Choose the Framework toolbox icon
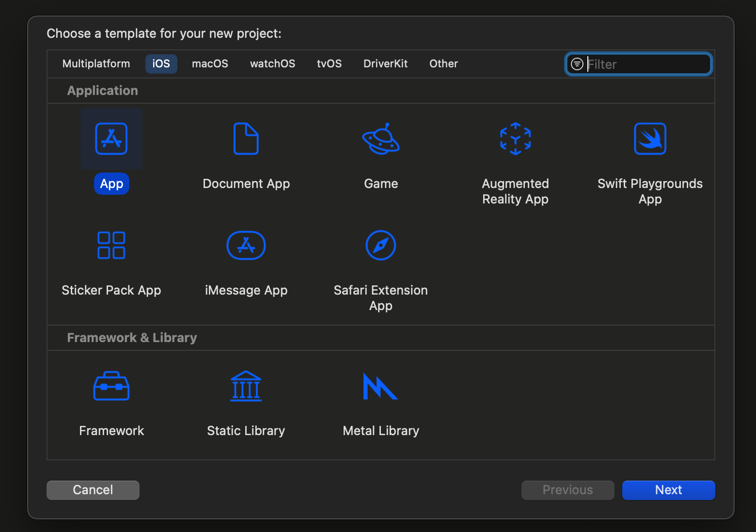Screen dimensions: 756x532 pyautogui.click(x=111, y=386)
